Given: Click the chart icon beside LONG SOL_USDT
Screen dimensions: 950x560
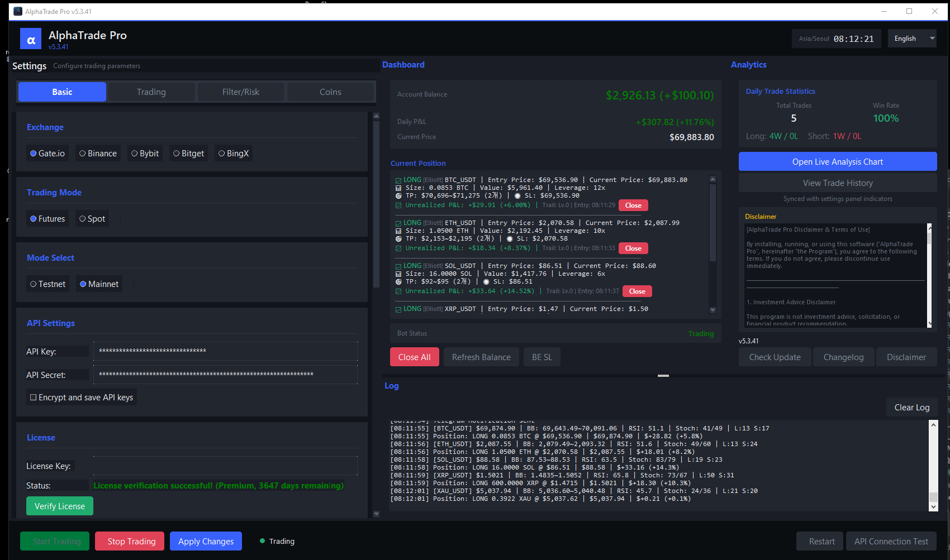Looking at the screenshot, I should coord(398,266).
